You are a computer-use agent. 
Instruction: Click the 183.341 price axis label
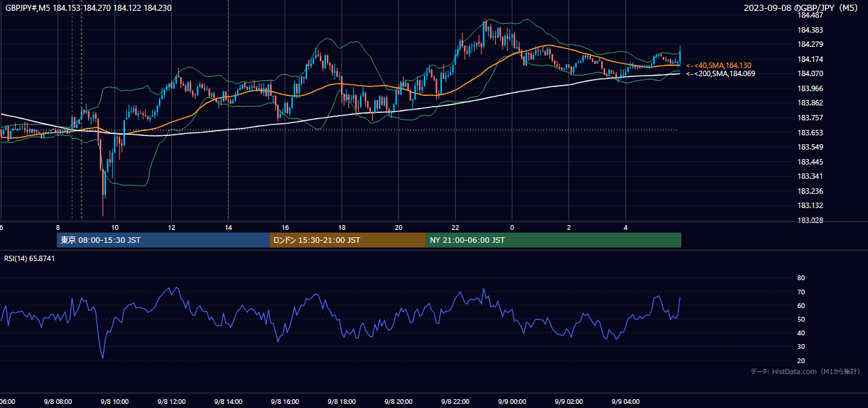point(810,176)
